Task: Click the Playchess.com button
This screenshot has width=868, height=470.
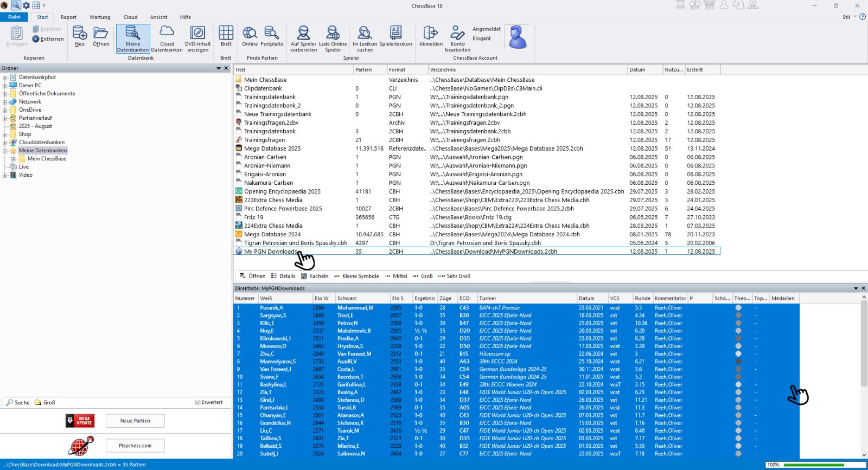Action: [x=135, y=446]
